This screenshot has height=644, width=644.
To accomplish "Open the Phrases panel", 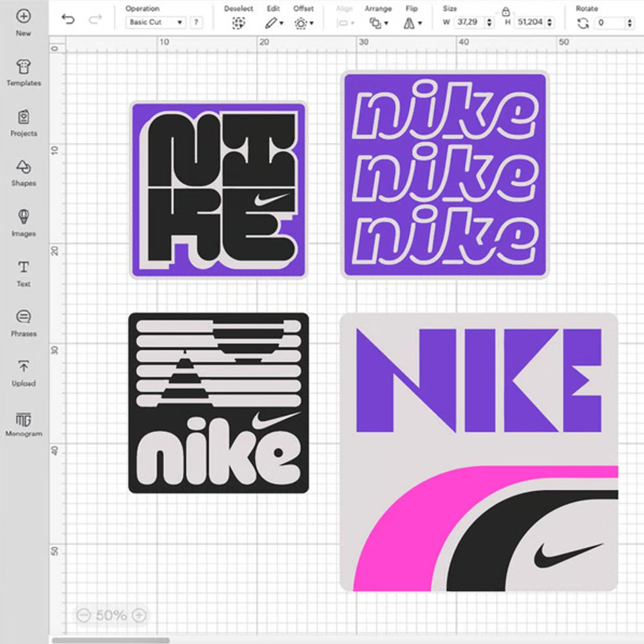I will click(x=23, y=317).
